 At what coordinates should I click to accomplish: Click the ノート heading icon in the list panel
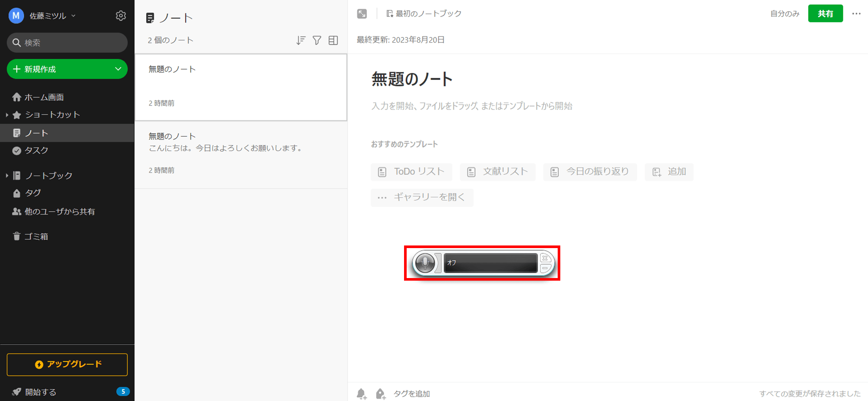click(x=150, y=18)
